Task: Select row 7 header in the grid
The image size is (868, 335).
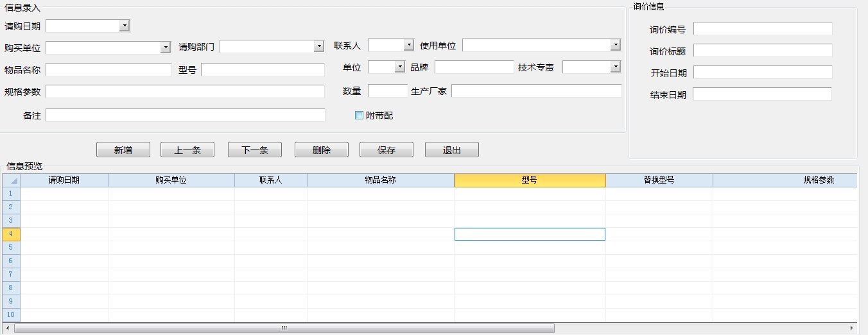Action: [x=11, y=275]
